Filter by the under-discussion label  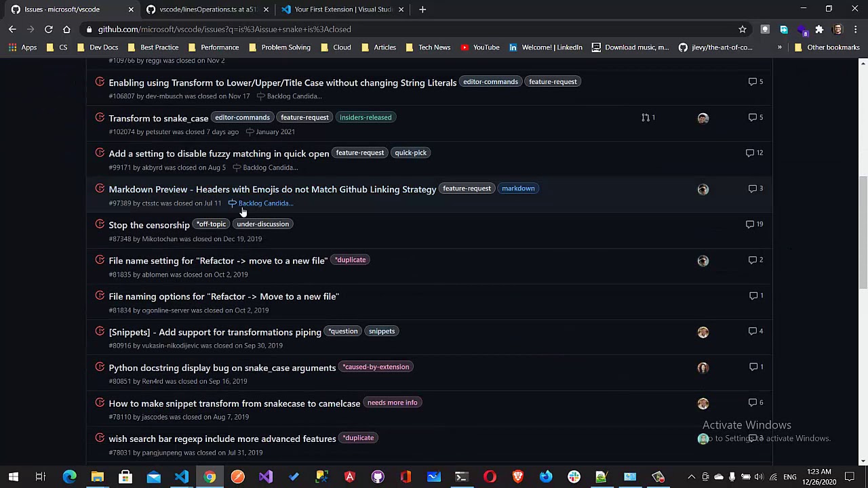click(x=263, y=224)
